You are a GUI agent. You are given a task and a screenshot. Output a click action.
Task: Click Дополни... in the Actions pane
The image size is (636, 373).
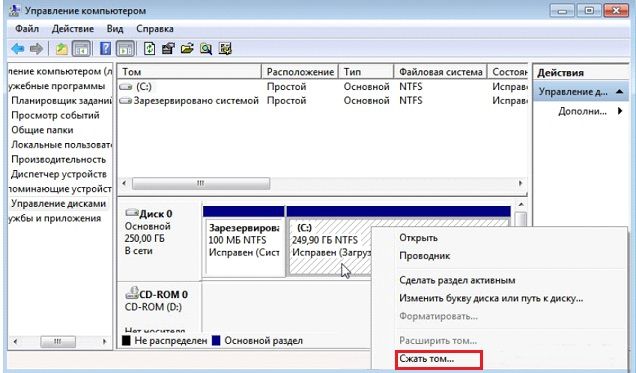click(582, 111)
